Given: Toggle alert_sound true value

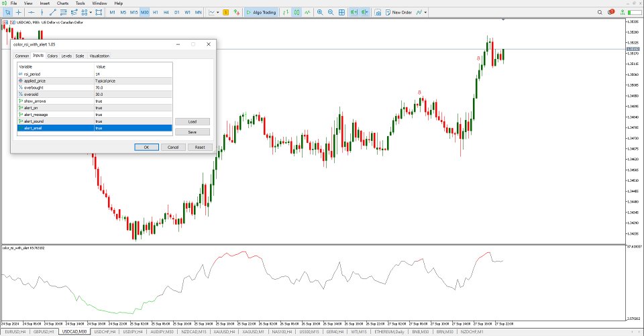Looking at the screenshot, I should [x=133, y=121].
